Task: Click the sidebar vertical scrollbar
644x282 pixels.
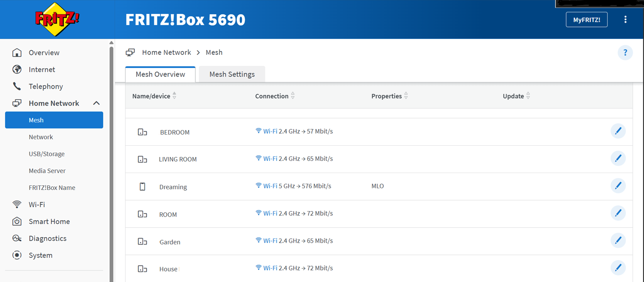Action: point(112,160)
